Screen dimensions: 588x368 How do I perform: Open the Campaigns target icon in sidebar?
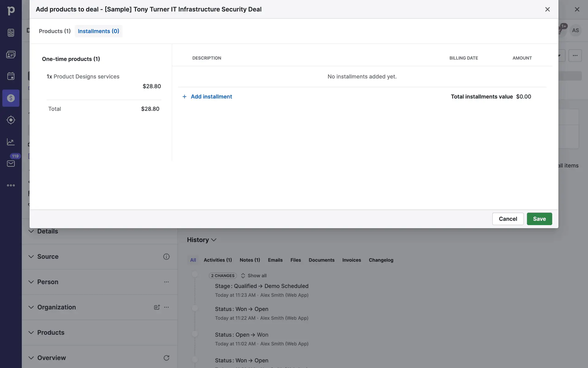11,120
